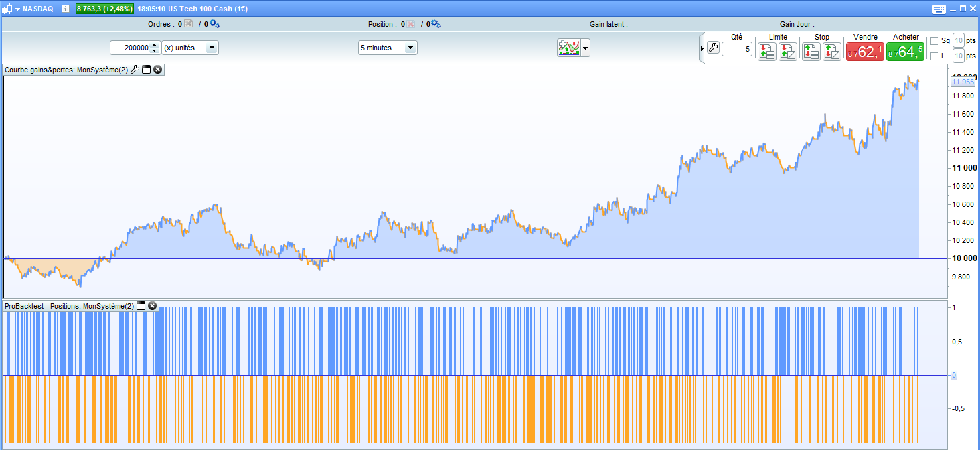
Task: Collapse the trading panel with the black arrow
Action: [x=702, y=48]
